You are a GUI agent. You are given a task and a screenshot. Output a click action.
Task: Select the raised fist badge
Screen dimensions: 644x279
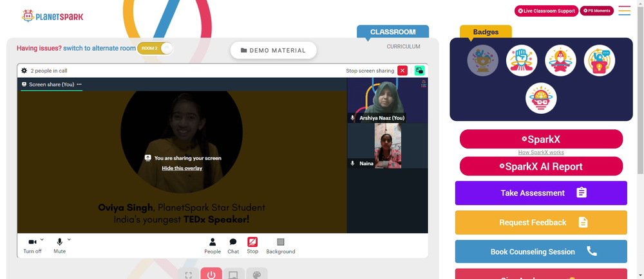(x=522, y=60)
